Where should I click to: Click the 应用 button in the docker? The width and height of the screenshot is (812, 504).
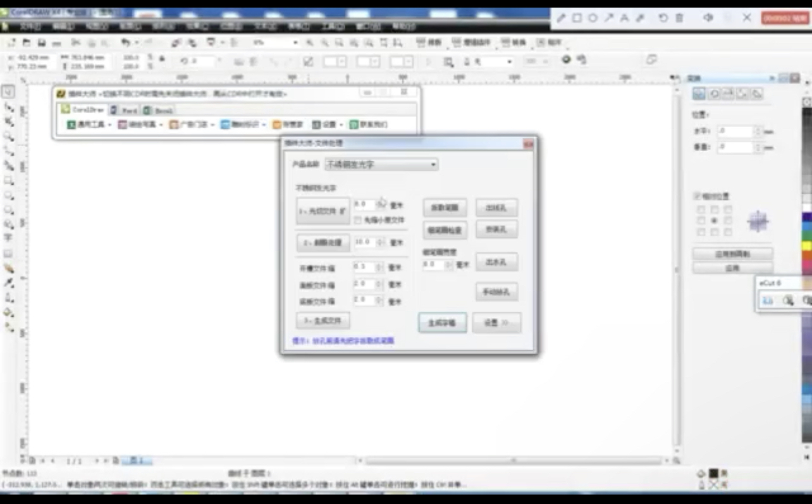point(732,268)
